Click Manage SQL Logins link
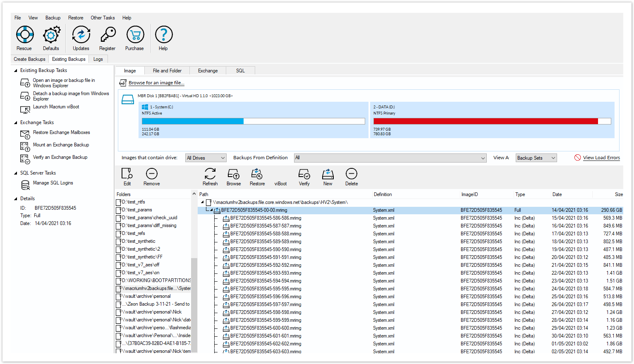Image resolution: width=634 pixels, height=364 pixels. (x=53, y=183)
